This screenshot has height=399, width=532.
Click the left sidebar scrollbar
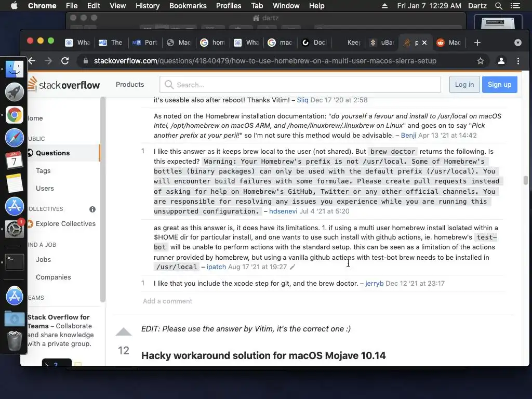click(x=102, y=199)
